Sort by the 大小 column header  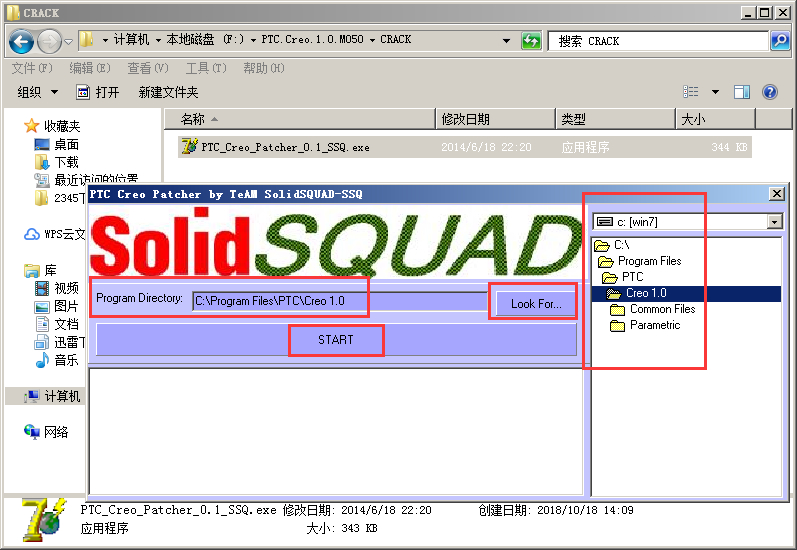click(x=716, y=119)
